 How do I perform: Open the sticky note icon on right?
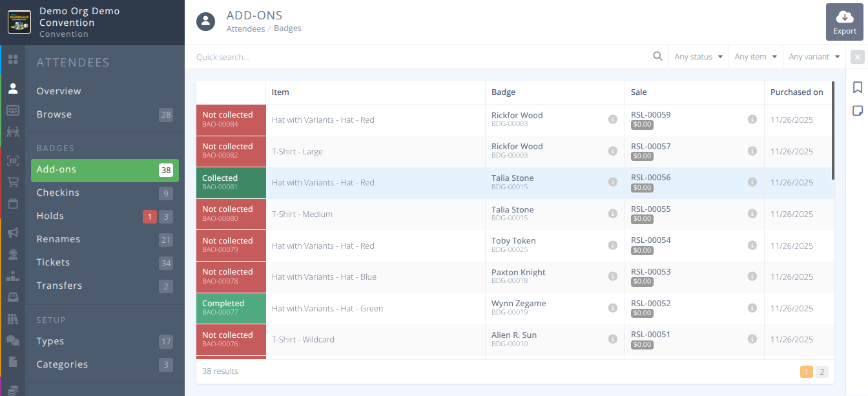[x=857, y=110]
